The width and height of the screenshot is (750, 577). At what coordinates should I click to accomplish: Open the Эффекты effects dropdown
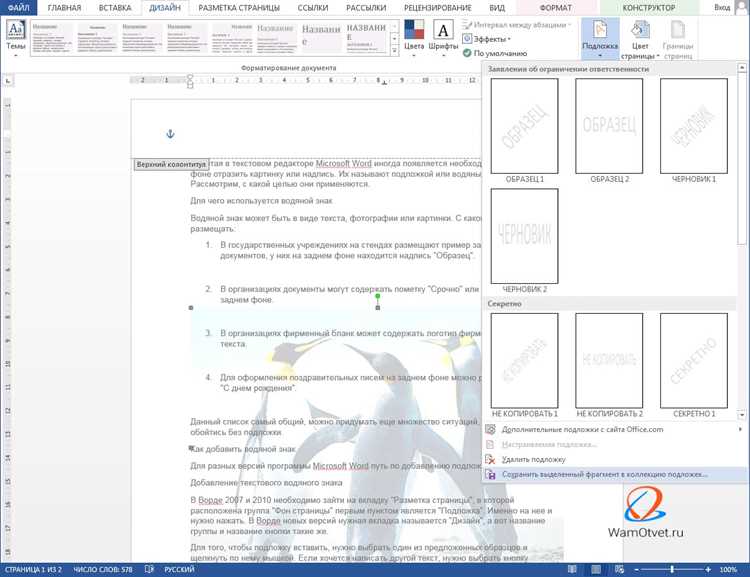tap(486, 39)
